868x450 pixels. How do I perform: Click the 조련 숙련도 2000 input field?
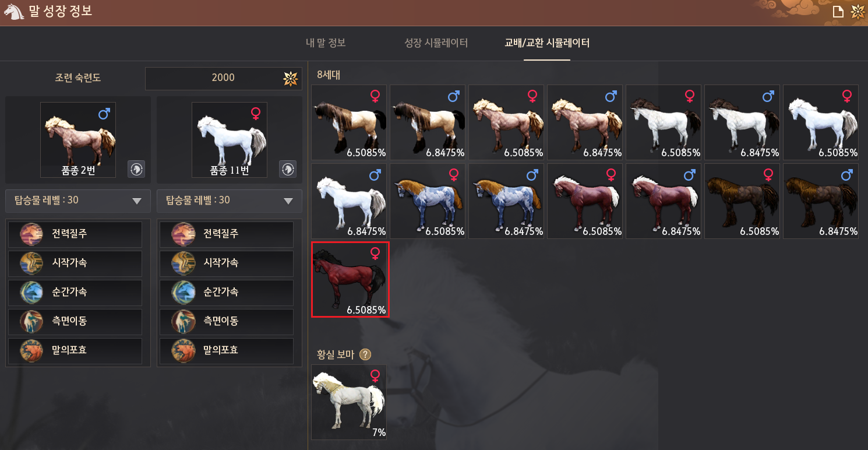pyautogui.click(x=224, y=78)
